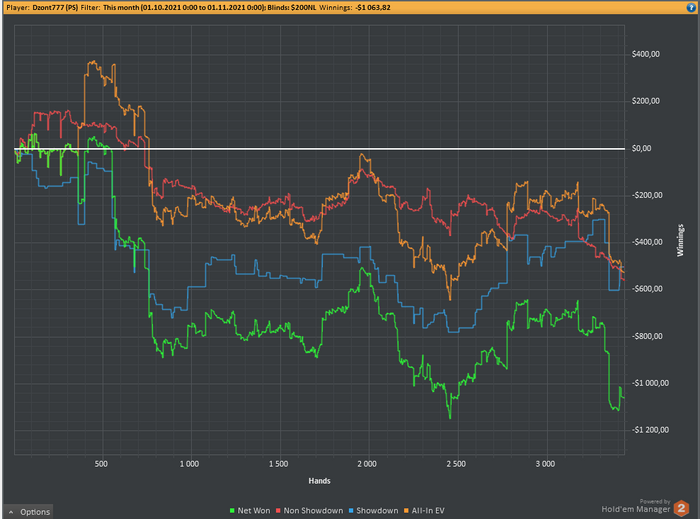Click the -$1 000,00 axis label
This screenshot has height=519, width=700.
(x=650, y=383)
